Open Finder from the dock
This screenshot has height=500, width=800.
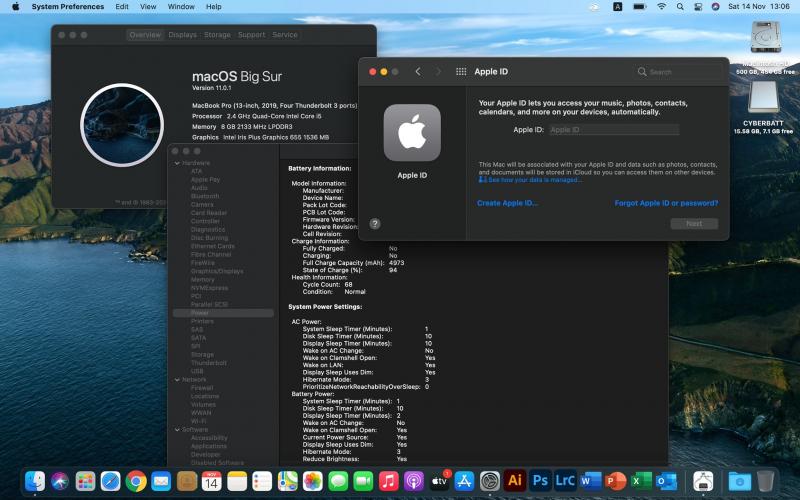(x=35, y=481)
